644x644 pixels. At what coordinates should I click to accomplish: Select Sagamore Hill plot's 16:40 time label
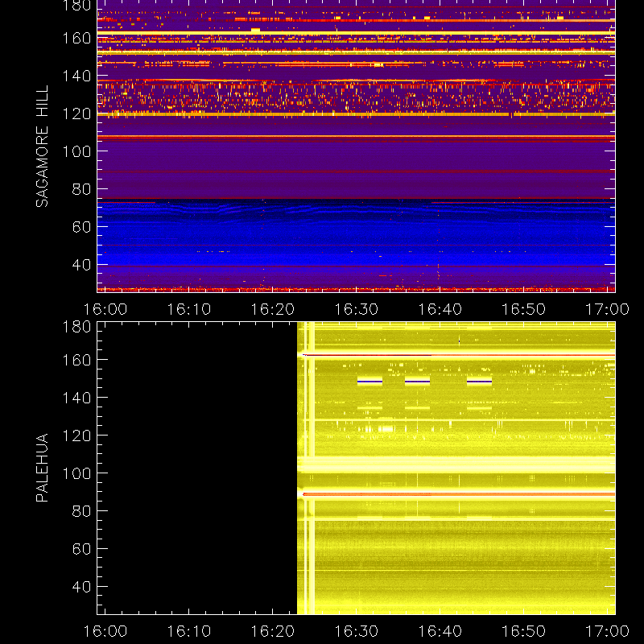click(440, 309)
